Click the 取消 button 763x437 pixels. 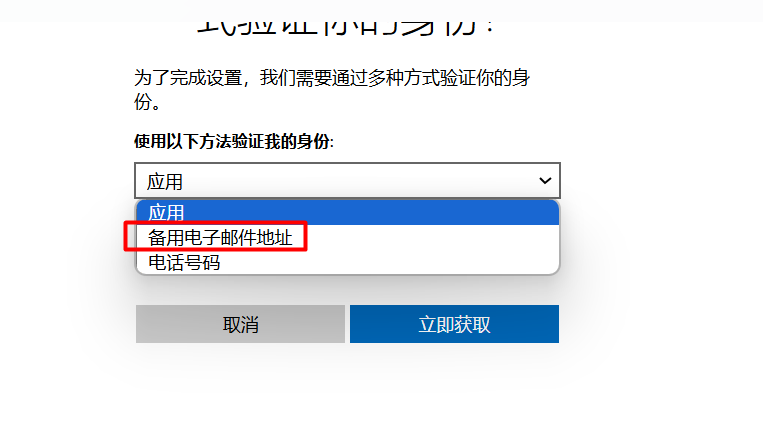coord(240,324)
